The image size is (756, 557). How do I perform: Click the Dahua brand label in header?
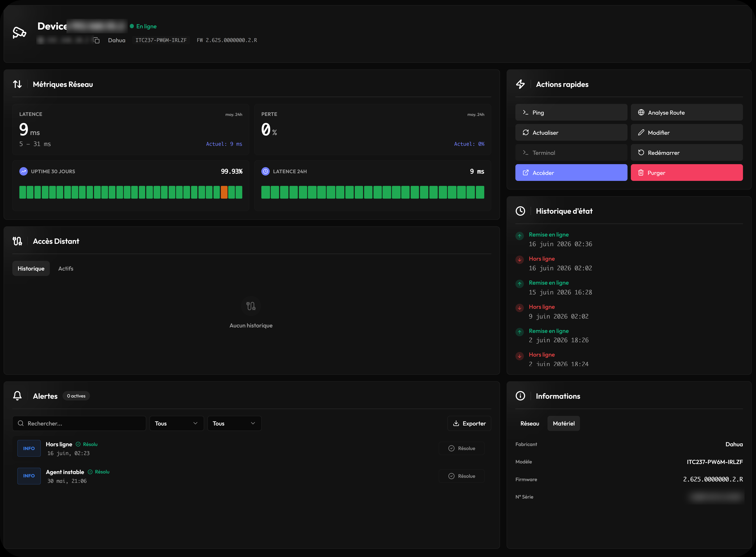click(117, 40)
